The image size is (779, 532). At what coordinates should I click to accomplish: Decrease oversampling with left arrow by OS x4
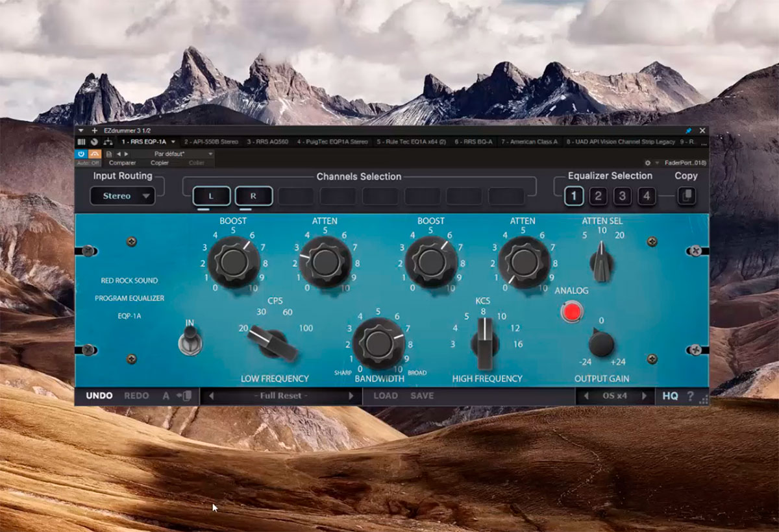[x=586, y=396]
